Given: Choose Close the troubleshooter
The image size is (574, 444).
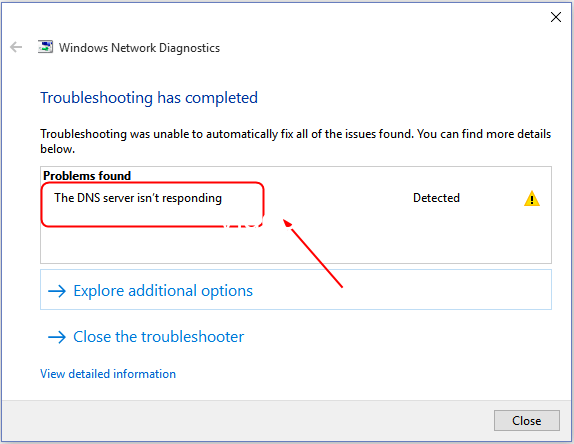Looking at the screenshot, I should tap(146, 337).
